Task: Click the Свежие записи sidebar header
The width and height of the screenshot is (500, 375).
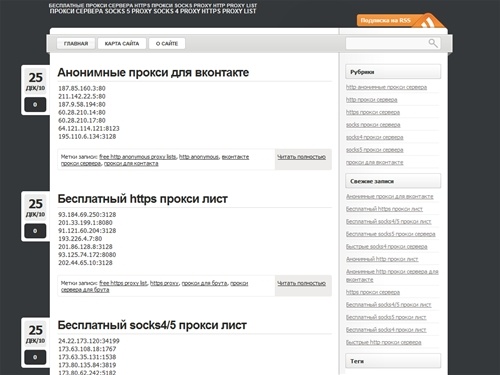Action: pos(393,181)
